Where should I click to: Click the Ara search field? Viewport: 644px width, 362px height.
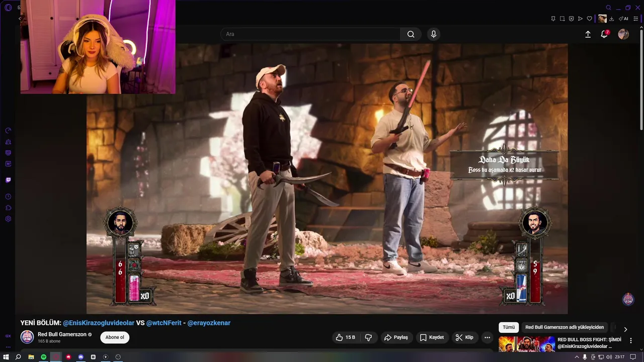tap(310, 34)
